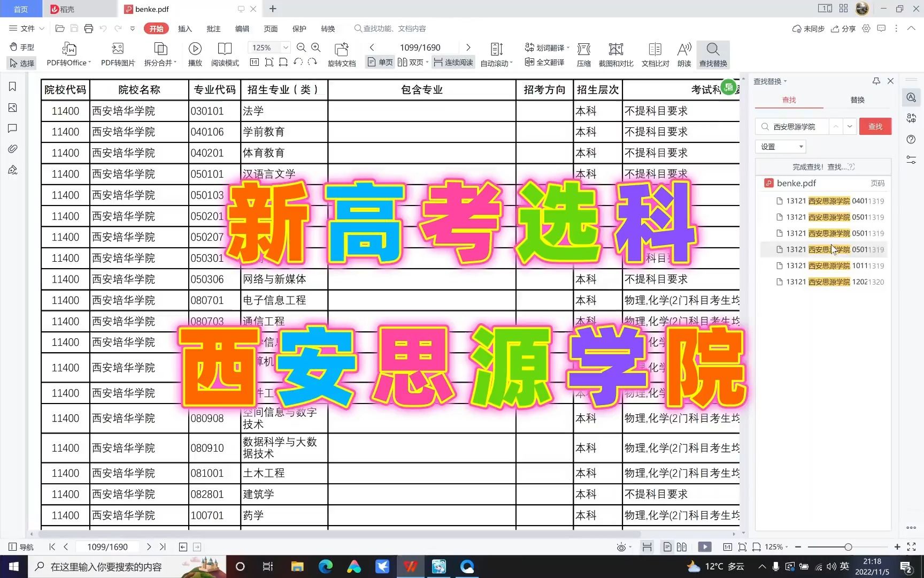Open the comments panel in left sidebar
This screenshot has width=924, height=578.
coord(13,128)
